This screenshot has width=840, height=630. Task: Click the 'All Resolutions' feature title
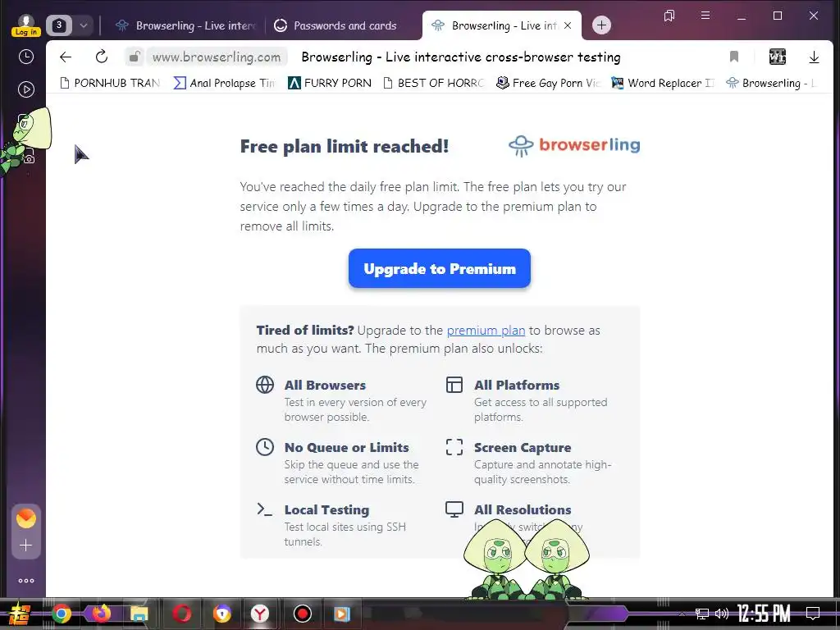click(523, 509)
